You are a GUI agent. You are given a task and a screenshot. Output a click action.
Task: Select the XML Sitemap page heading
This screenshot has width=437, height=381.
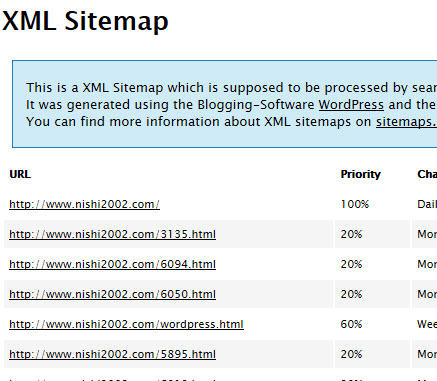point(85,21)
